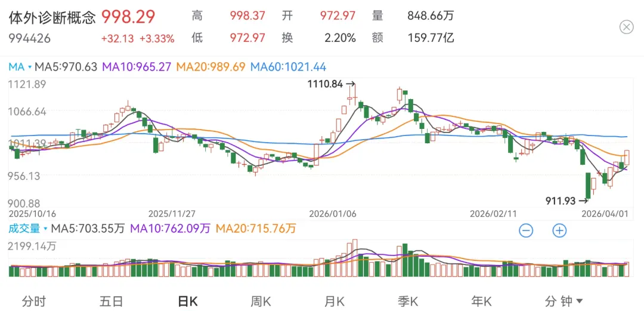Open the MA indicator dropdown

(20, 66)
